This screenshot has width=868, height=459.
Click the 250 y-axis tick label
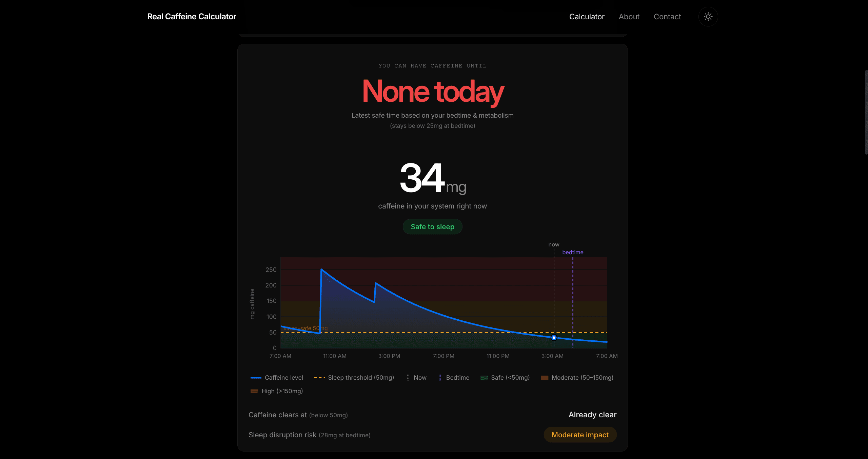pyautogui.click(x=271, y=270)
